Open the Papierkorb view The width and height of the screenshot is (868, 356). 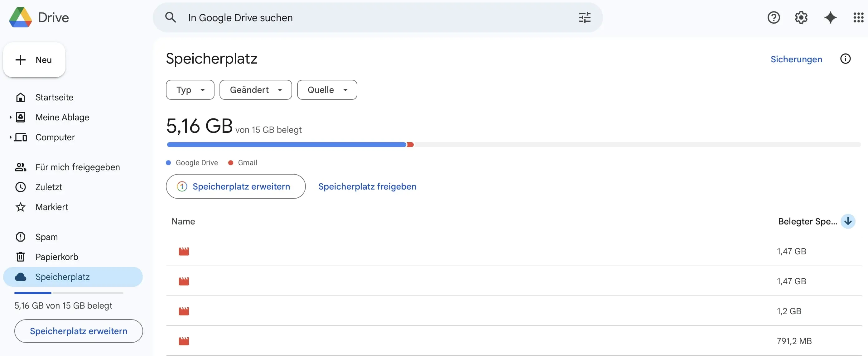coord(57,257)
